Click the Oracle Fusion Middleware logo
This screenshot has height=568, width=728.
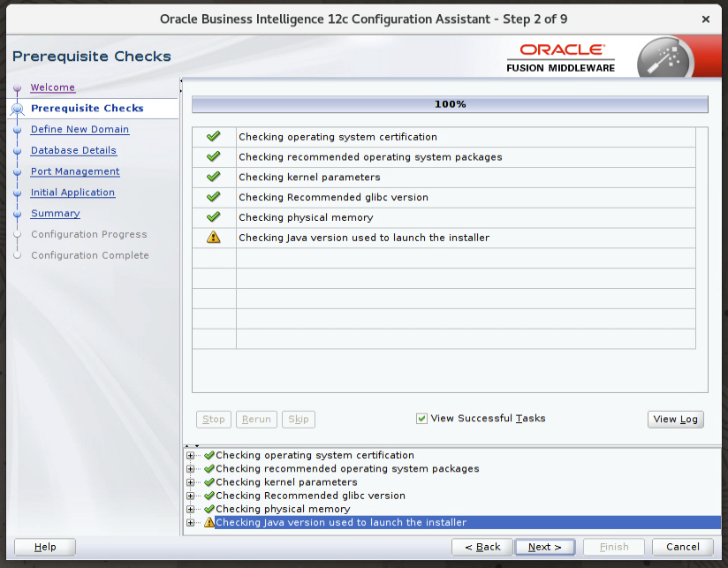[x=561, y=58]
